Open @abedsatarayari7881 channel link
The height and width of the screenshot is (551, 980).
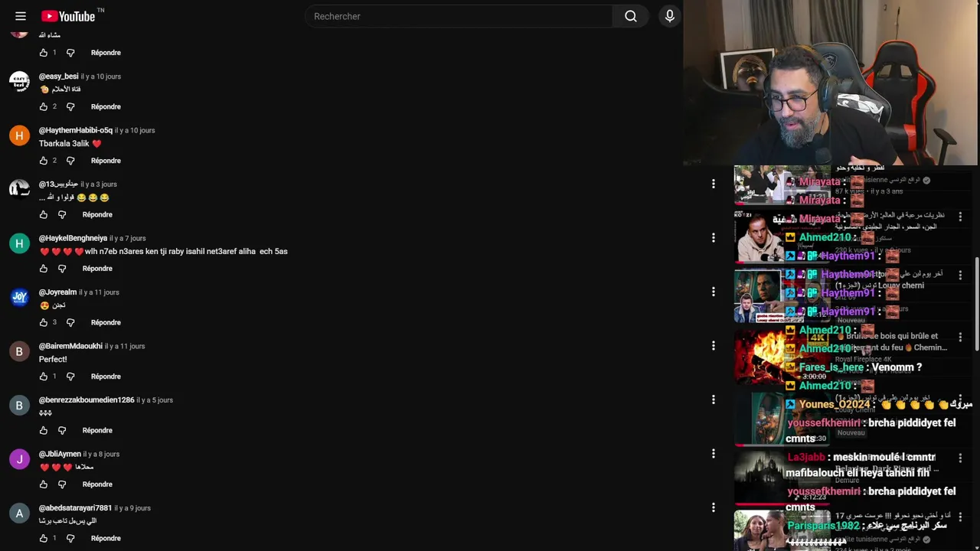click(76, 508)
